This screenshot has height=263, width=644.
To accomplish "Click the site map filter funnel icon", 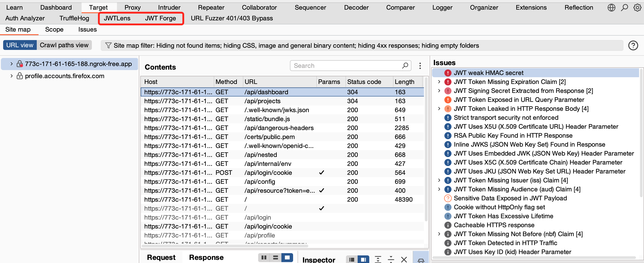I will (108, 45).
